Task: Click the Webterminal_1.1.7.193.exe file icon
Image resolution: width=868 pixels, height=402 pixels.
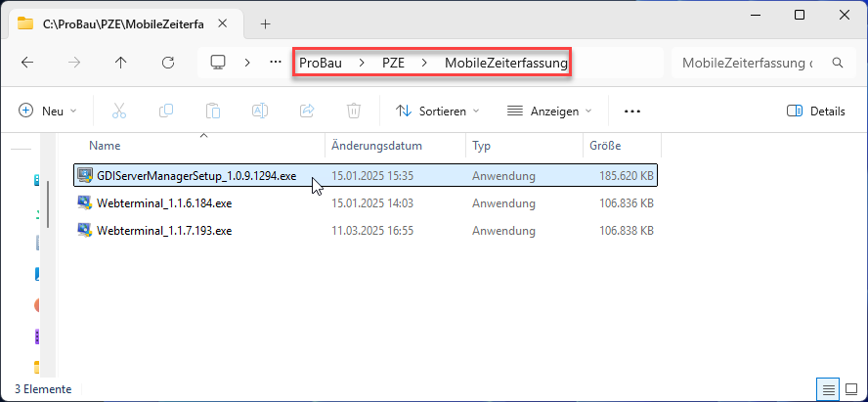Action: pyautogui.click(x=85, y=231)
